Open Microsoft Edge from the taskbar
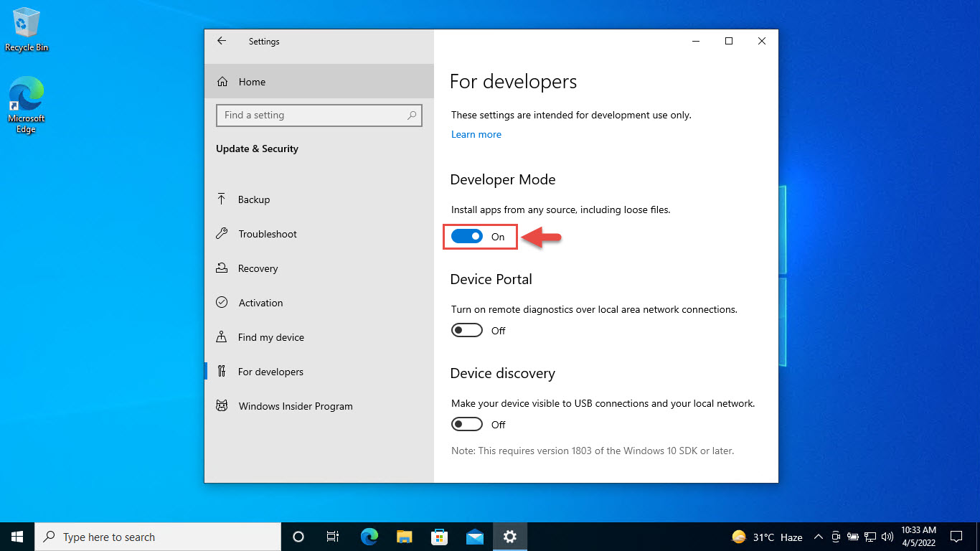980x551 pixels. coord(369,537)
